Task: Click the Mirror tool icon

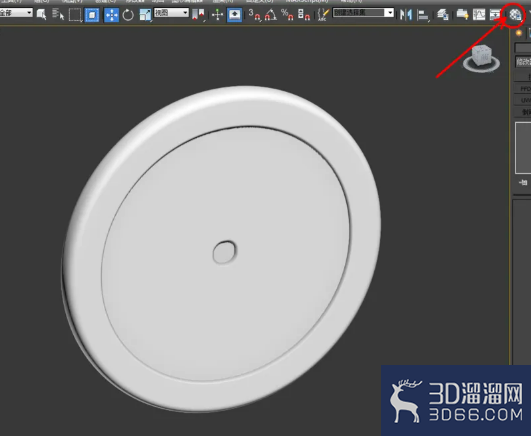Action: tap(406, 15)
